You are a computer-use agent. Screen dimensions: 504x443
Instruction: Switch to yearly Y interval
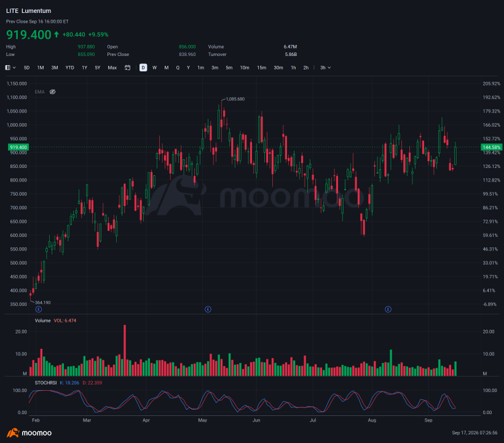coord(188,68)
